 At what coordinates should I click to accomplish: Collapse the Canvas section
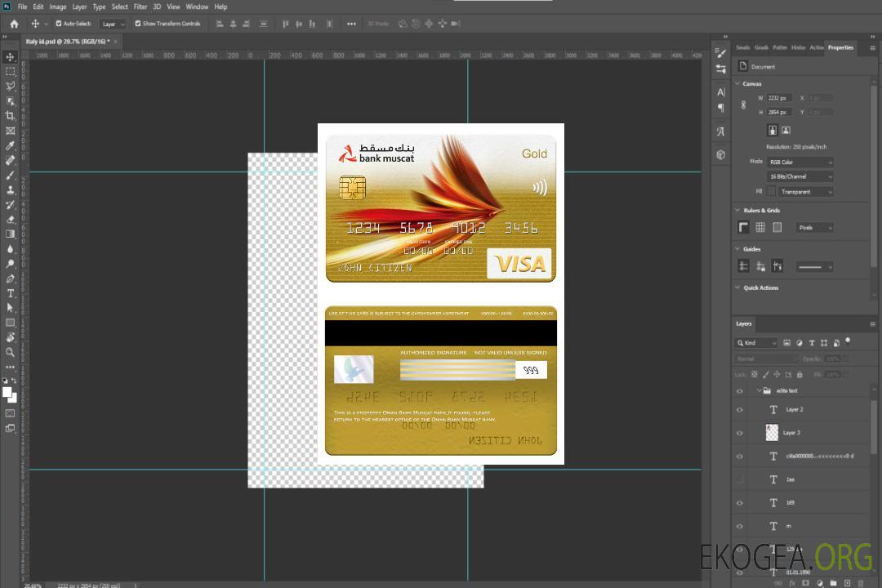coord(737,83)
